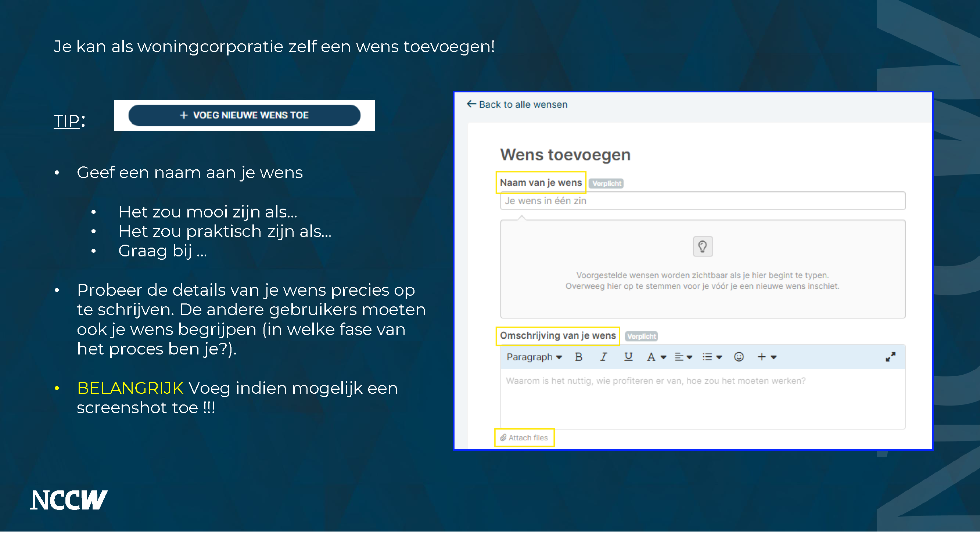Screen dimensions: 980x551
Task: Click the back arrow icon
Action: (471, 104)
